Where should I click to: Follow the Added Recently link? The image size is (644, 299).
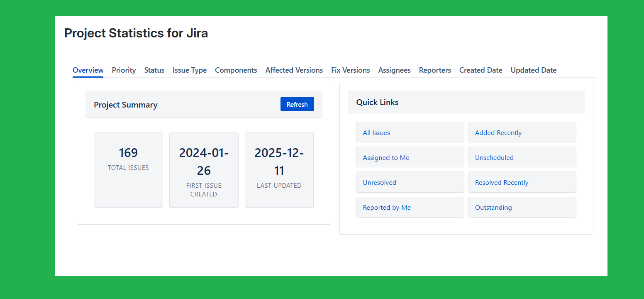[x=522, y=132]
